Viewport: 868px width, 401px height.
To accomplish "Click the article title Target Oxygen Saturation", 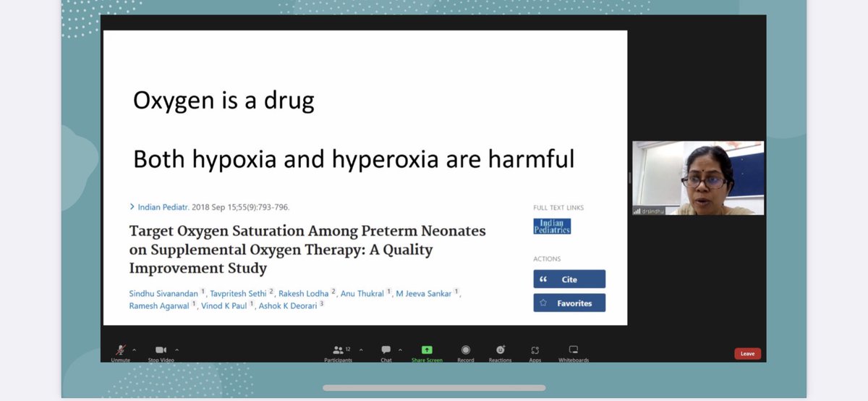I will [x=307, y=250].
